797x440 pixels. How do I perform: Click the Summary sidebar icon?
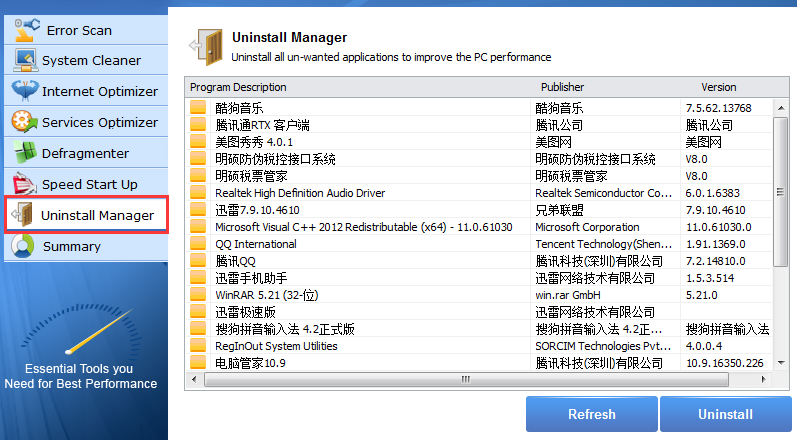coord(25,246)
